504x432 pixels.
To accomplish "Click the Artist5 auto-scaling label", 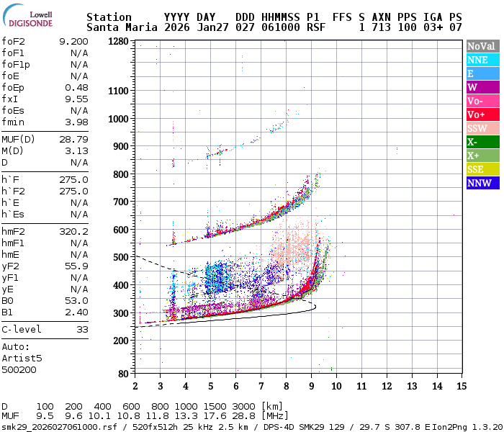I will [22, 358].
